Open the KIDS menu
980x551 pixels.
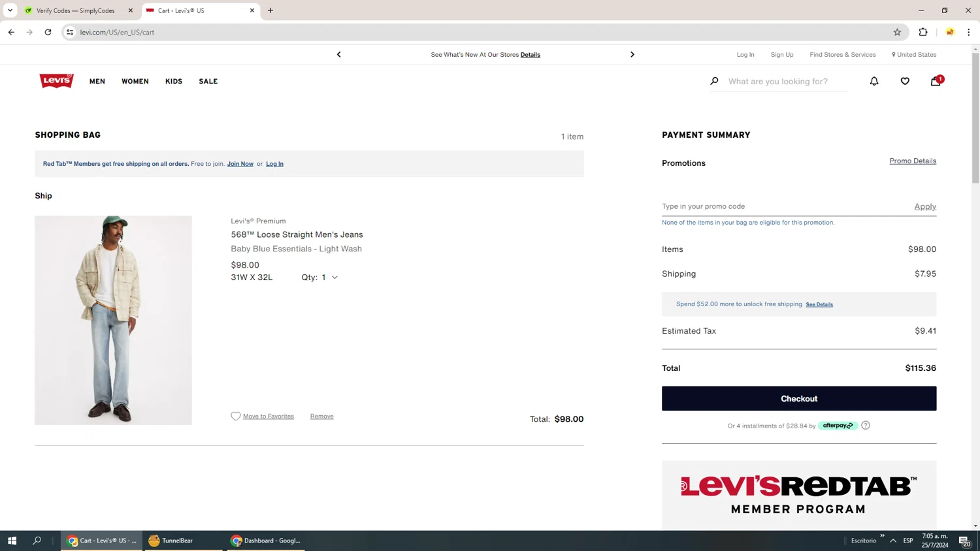coord(174,82)
